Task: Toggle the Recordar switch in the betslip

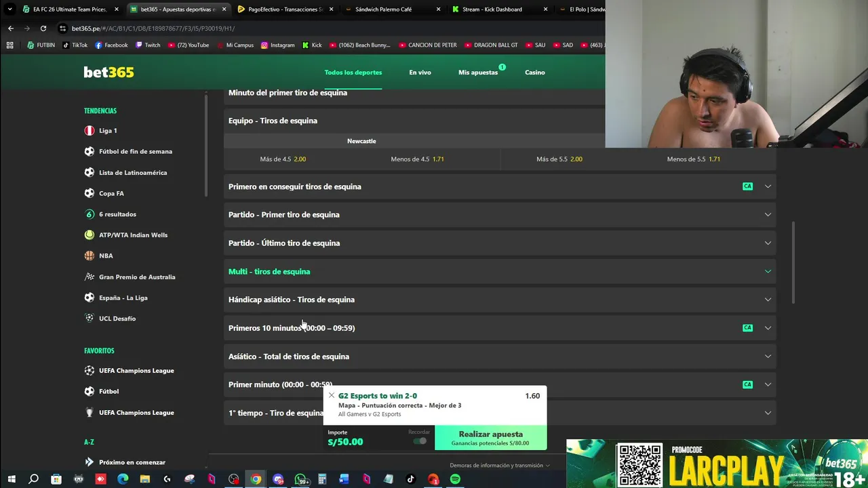Action: click(420, 441)
